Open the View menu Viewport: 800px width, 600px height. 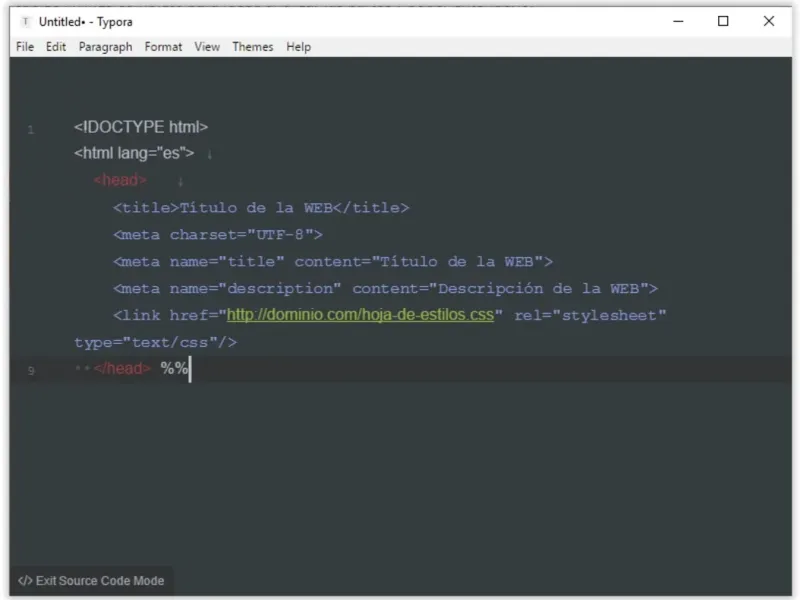[x=207, y=47]
